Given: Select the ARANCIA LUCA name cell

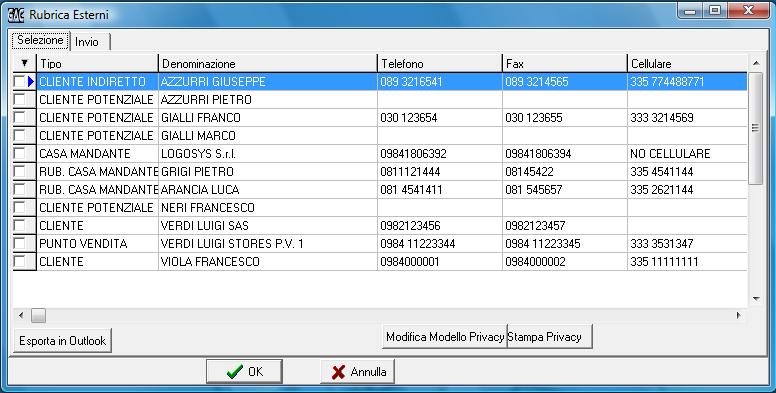Looking at the screenshot, I should pyautogui.click(x=268, y=189).
